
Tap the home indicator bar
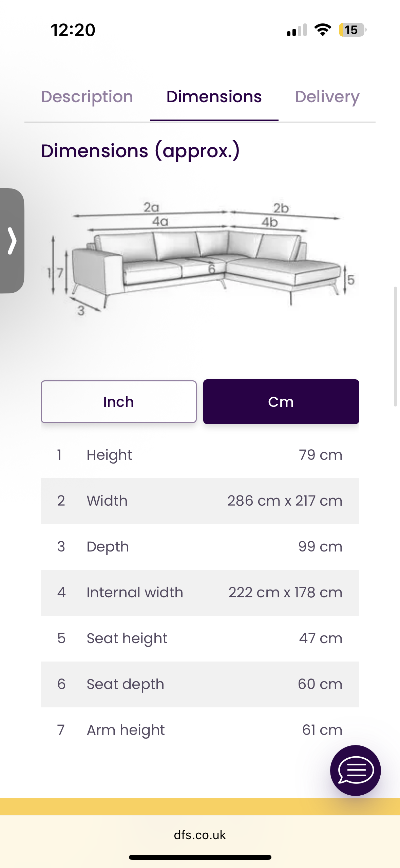tap(200, 857)
